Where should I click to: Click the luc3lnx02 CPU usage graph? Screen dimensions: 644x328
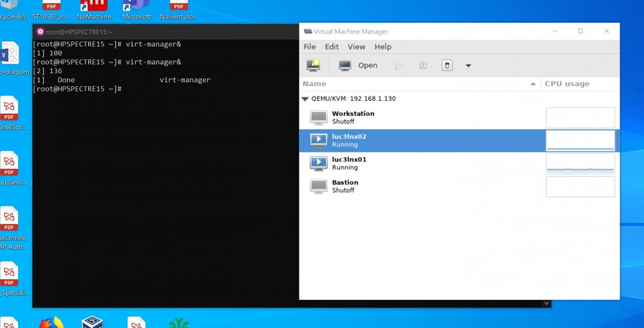point(580,141)
